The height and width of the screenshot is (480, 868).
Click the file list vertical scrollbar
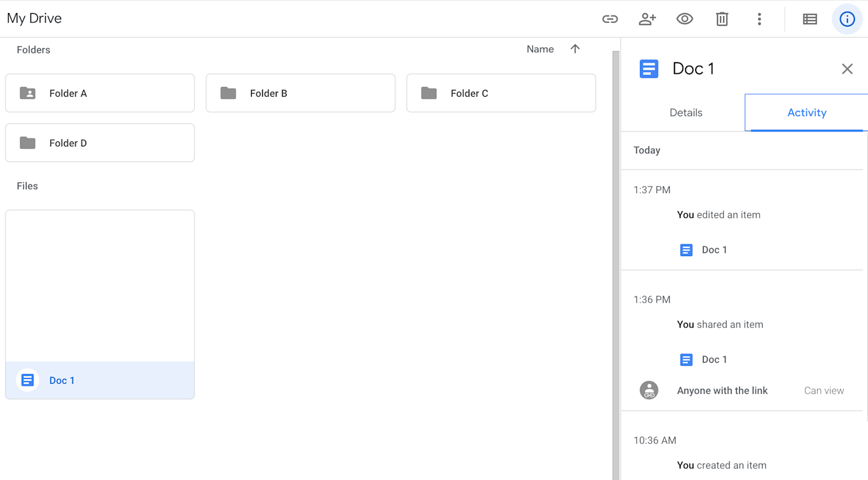point(616,265)
